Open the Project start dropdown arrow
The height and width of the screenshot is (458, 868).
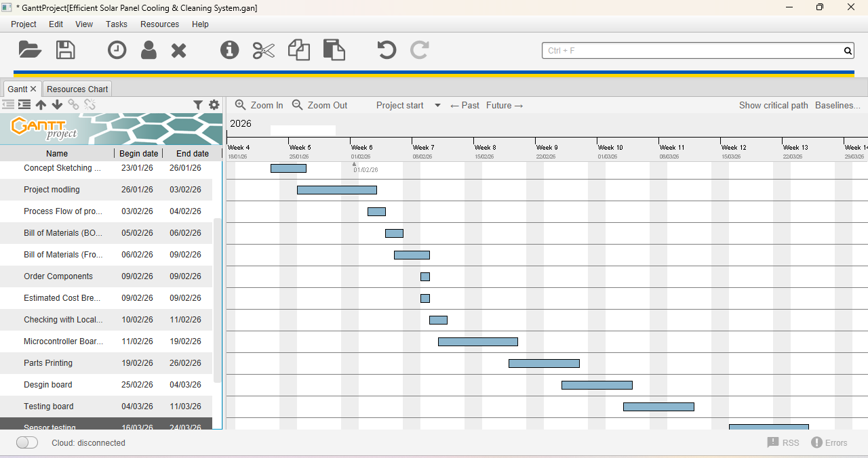437,106
